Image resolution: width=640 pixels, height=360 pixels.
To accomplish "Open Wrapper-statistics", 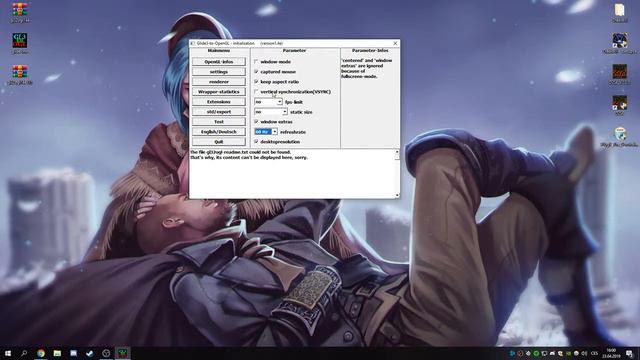I will point(219,92).
